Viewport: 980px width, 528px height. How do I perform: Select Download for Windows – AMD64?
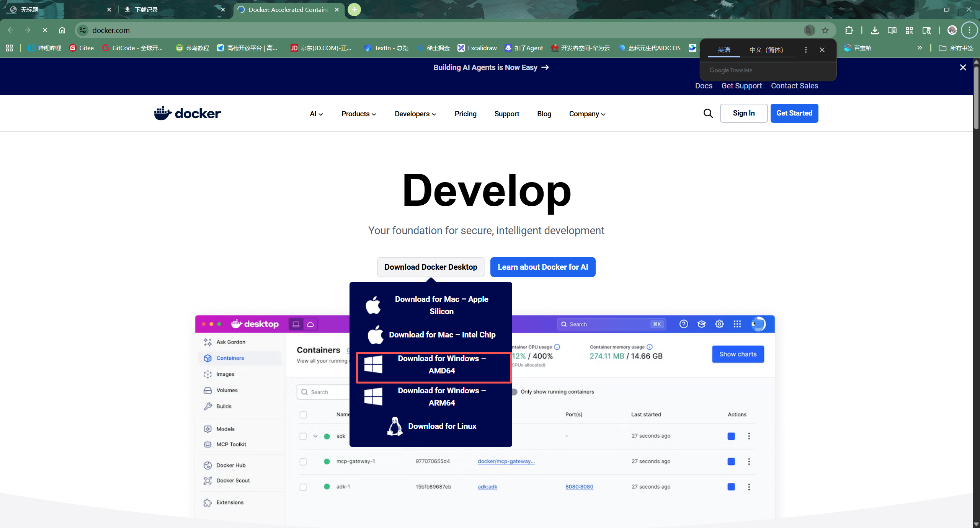[434, 365]
